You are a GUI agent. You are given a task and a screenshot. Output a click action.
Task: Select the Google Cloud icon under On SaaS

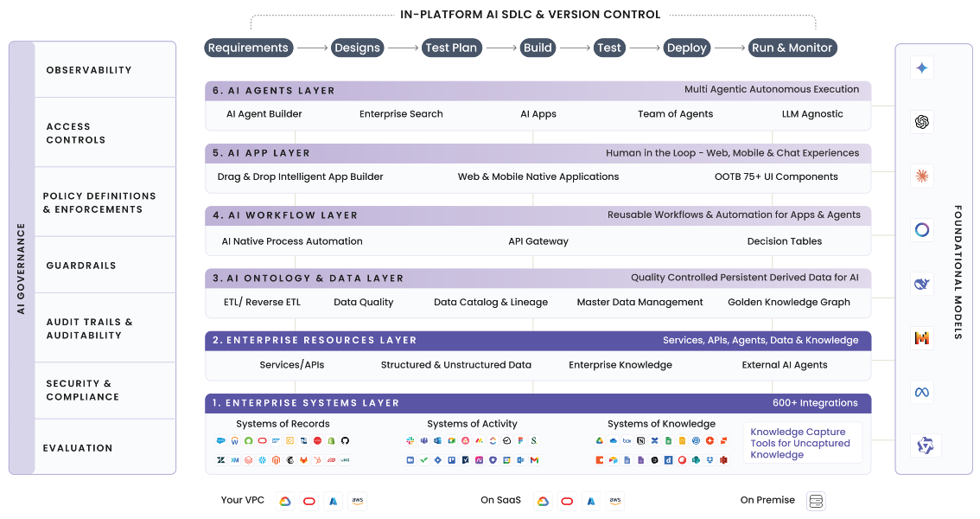coord(543,501)
